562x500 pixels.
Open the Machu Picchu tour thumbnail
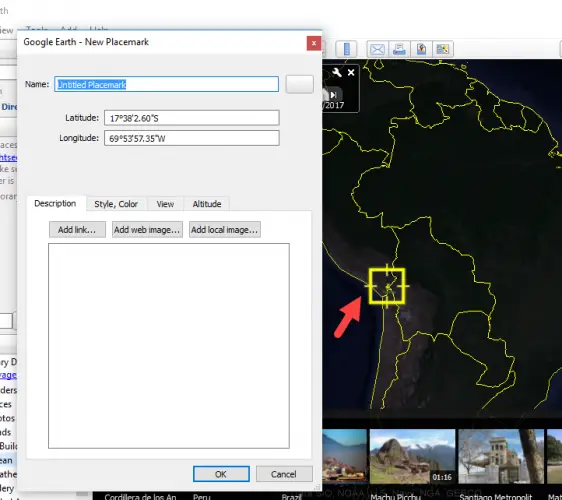tap(413, 456)
